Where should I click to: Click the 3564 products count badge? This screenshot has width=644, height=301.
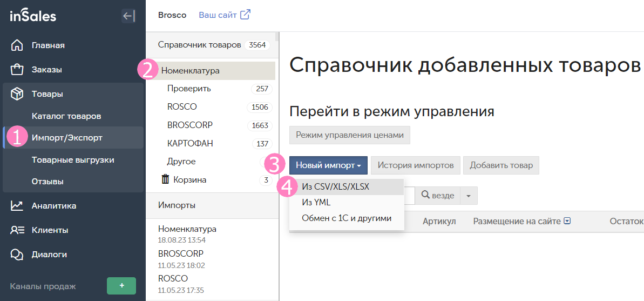coord(257,45)
